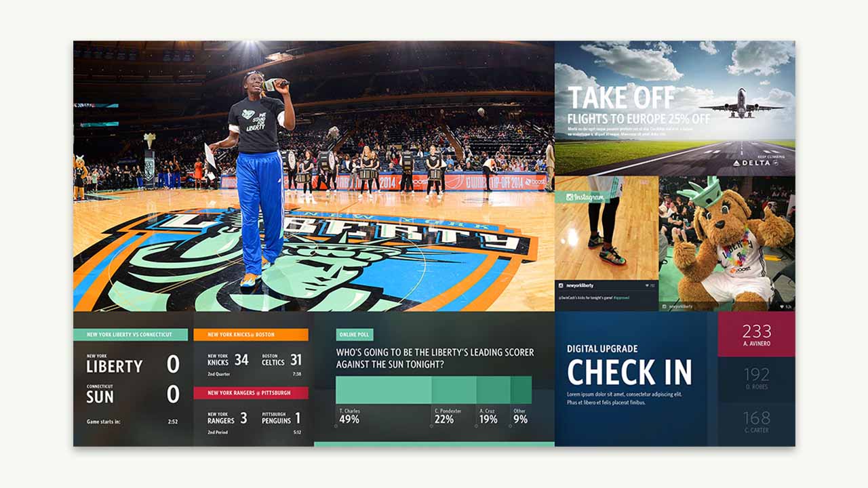
Task: Click the 7:38 game clock
Action: pyautogui.click(x=296, y=373)
